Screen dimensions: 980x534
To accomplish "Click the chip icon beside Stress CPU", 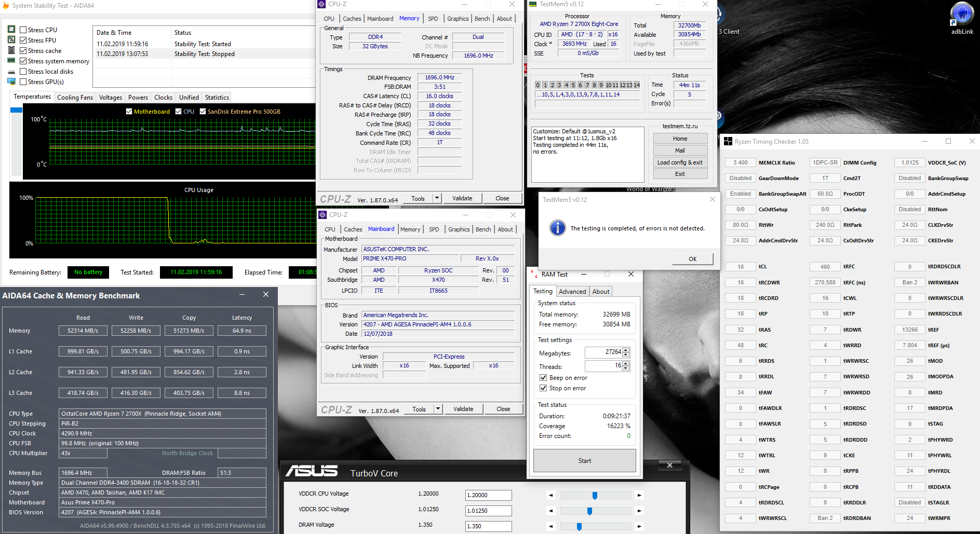I will (x=11, y=30).
